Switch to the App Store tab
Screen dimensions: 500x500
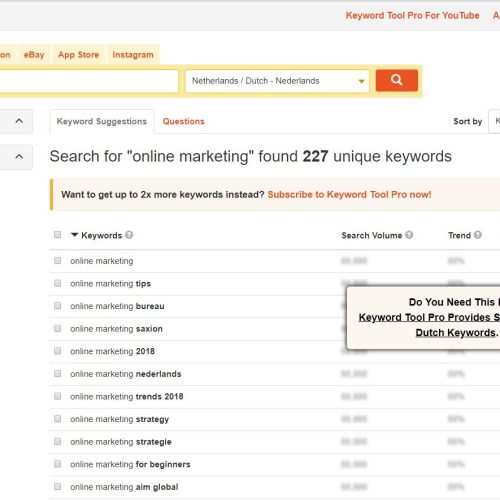[x=79, y=54]
